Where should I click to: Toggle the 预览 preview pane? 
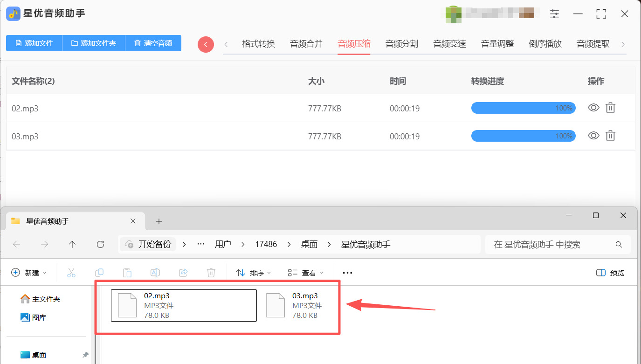(x=610, y=273)
